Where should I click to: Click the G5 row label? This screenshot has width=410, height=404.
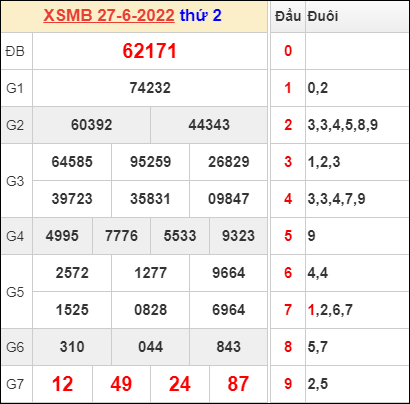click(15, 292)
